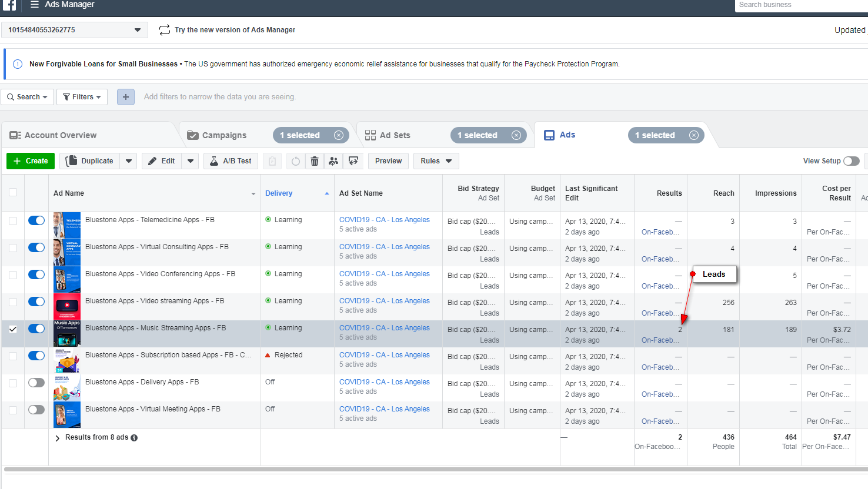Image resolution: width=868 pixels, height=489 pixels.
Task: Switch to the Ad Sets tab
Action: point(395,135)
